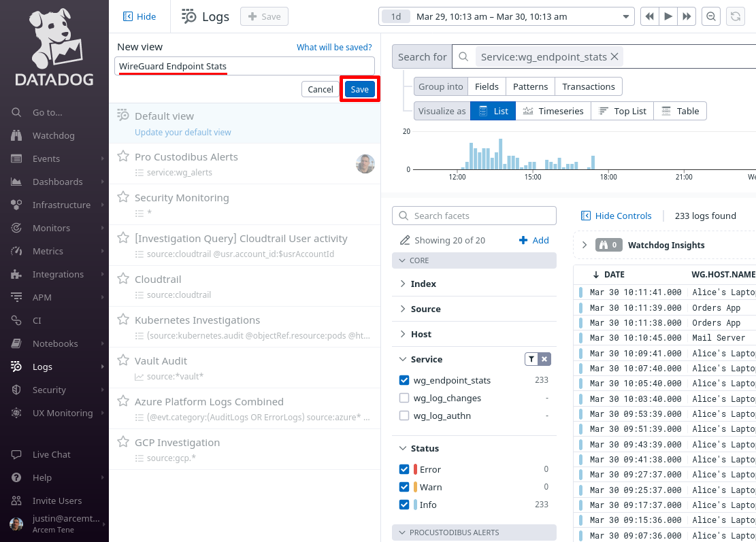Click 'Update your default view' link
Image resolution: width=756 pixels, height=542 pixels.
pyautogui.click(x=183, y=132)
